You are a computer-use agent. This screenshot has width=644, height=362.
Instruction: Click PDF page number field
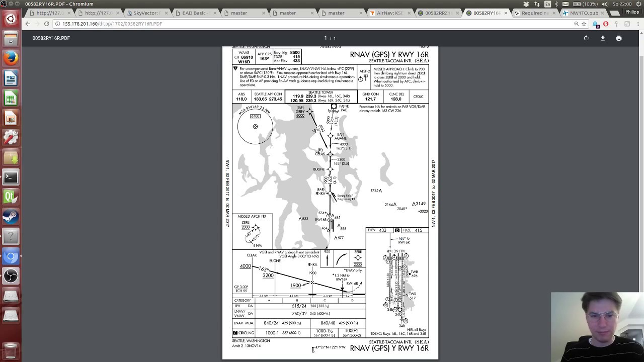pos(326,38)
